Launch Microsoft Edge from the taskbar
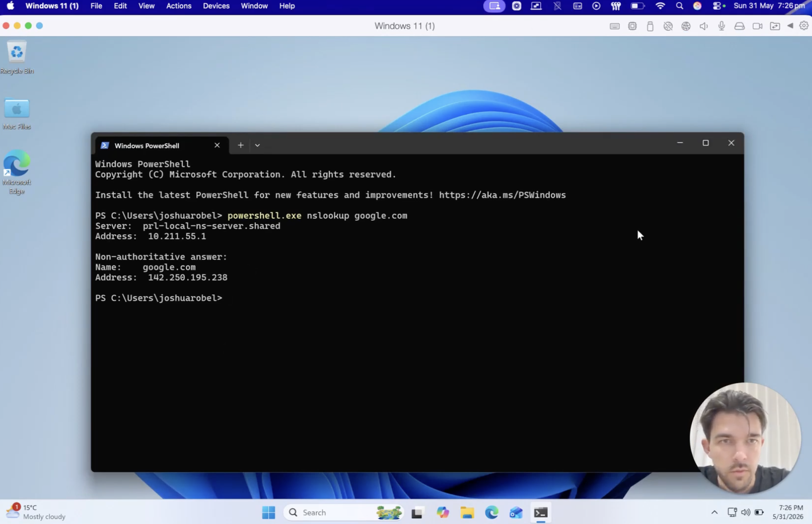The width and height of the screenshot is (812, 524). pyautogui.click(x=492, y=512)
